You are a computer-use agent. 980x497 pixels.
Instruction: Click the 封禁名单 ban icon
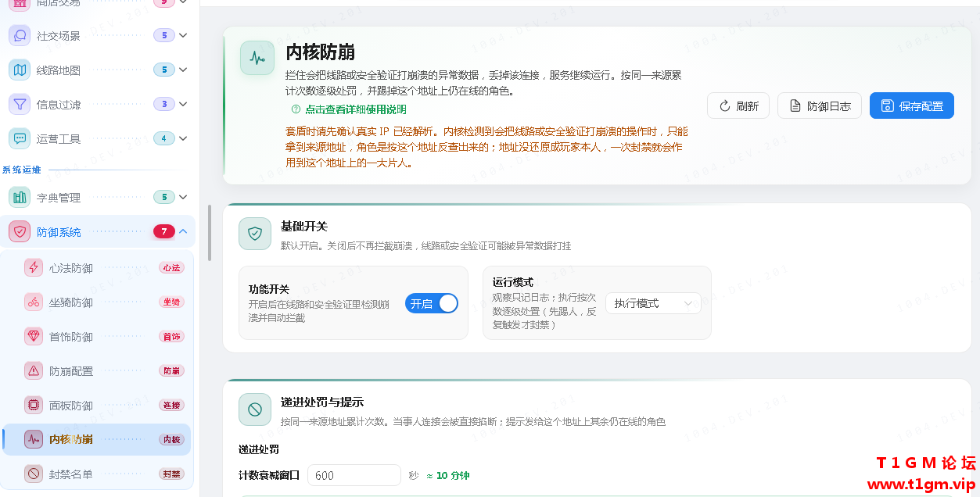pos(34,474)
